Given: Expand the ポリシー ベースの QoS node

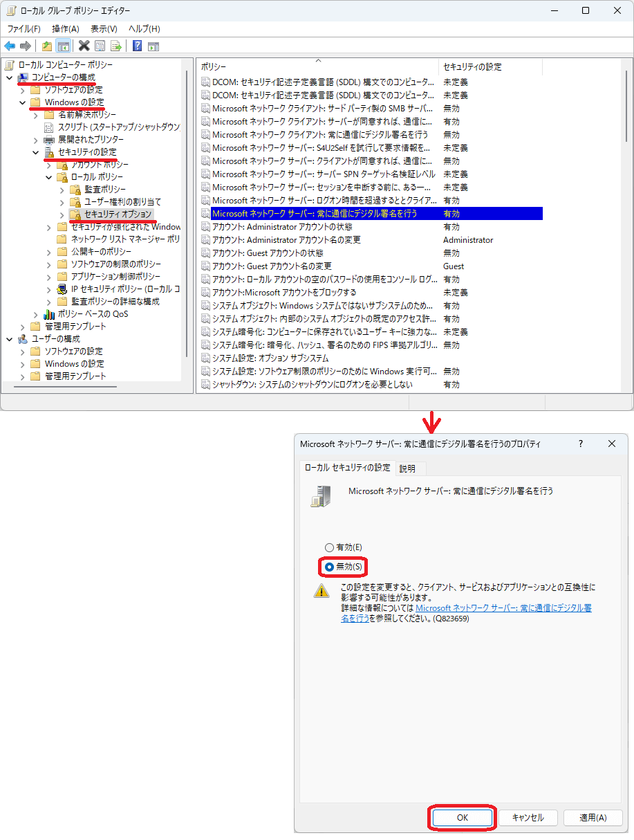Looking at the screenshot, I should pyautogui.click(x=36, y=314).
